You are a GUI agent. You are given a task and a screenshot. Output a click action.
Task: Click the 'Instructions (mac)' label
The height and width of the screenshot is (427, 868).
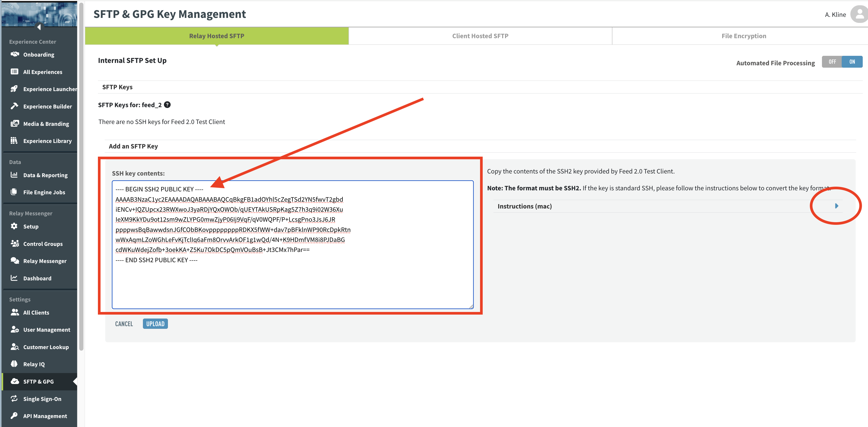point(525,206)
